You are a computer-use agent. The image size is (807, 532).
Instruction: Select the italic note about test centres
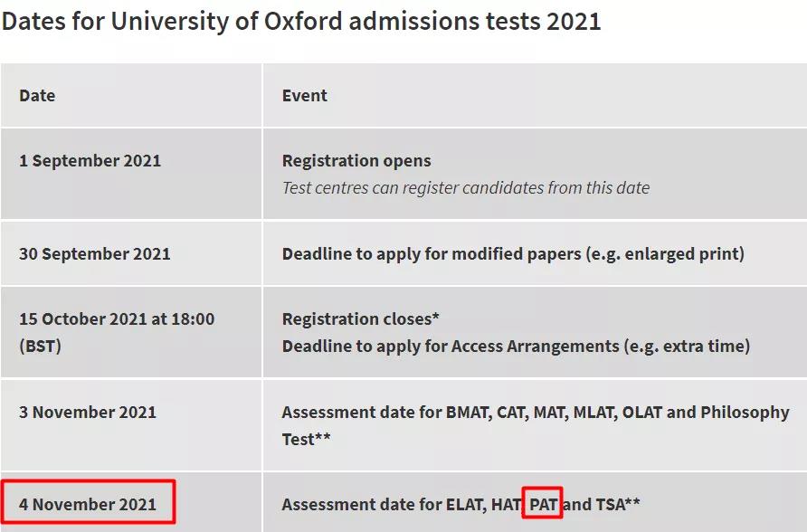466,188
